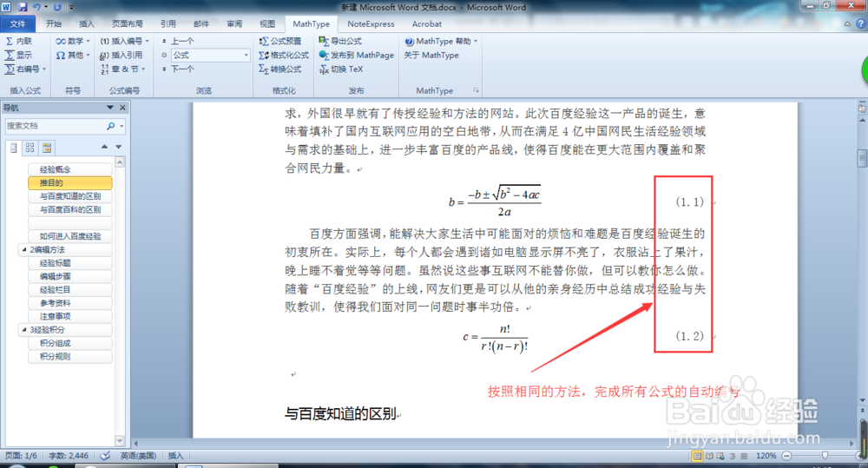868x468 pixels.
Task: Insert a display equation (显示)
Action: pyautogui.click(x=19, y=55)
